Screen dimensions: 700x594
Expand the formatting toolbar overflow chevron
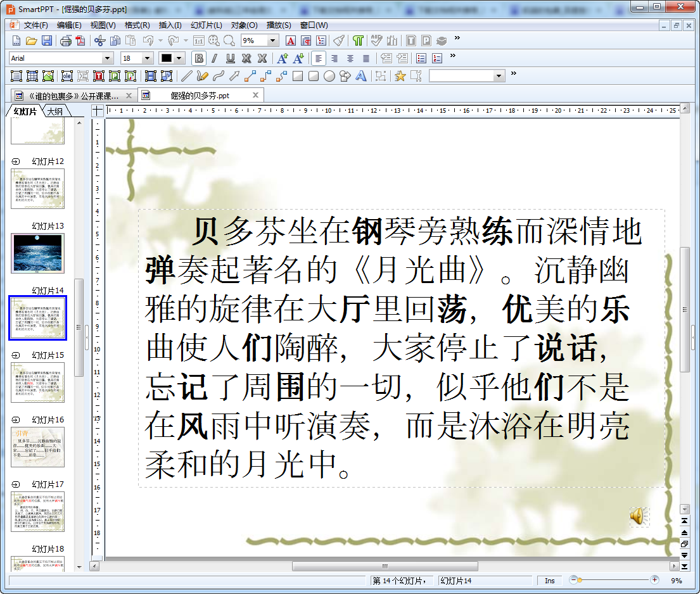click(x=453, y=56)
